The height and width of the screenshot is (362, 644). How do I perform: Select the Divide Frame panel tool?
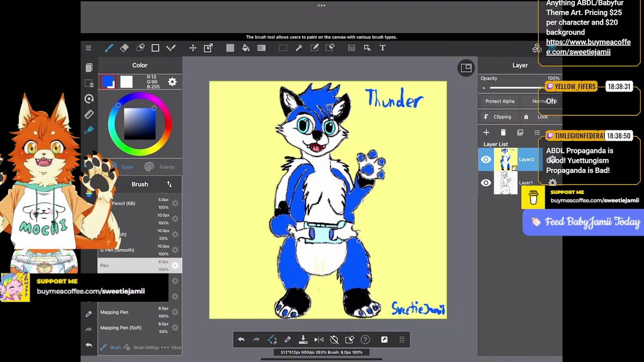tap(352, 48)
